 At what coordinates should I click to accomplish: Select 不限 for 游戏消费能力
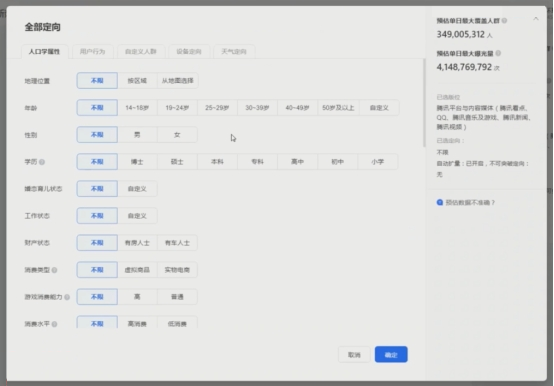tap(97, 297)
